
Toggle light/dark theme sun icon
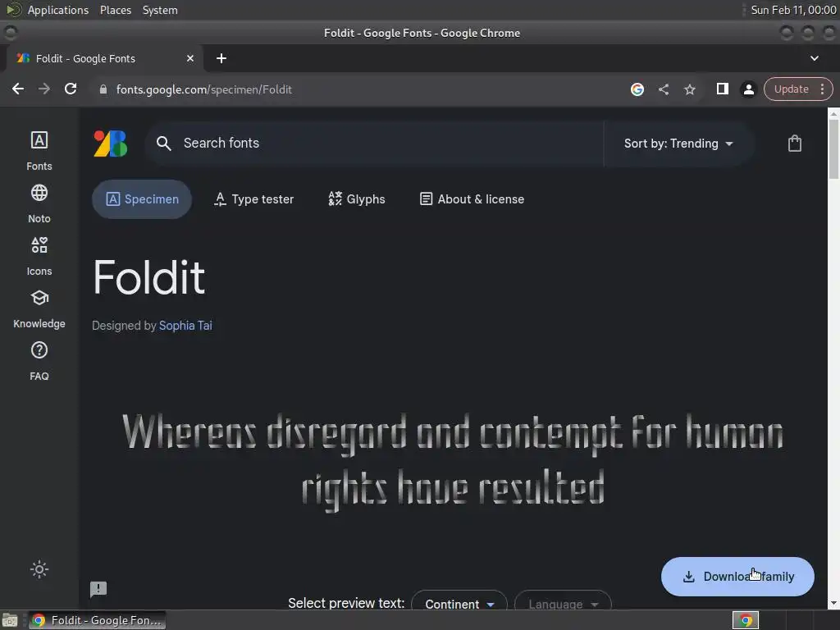[39, 569]
